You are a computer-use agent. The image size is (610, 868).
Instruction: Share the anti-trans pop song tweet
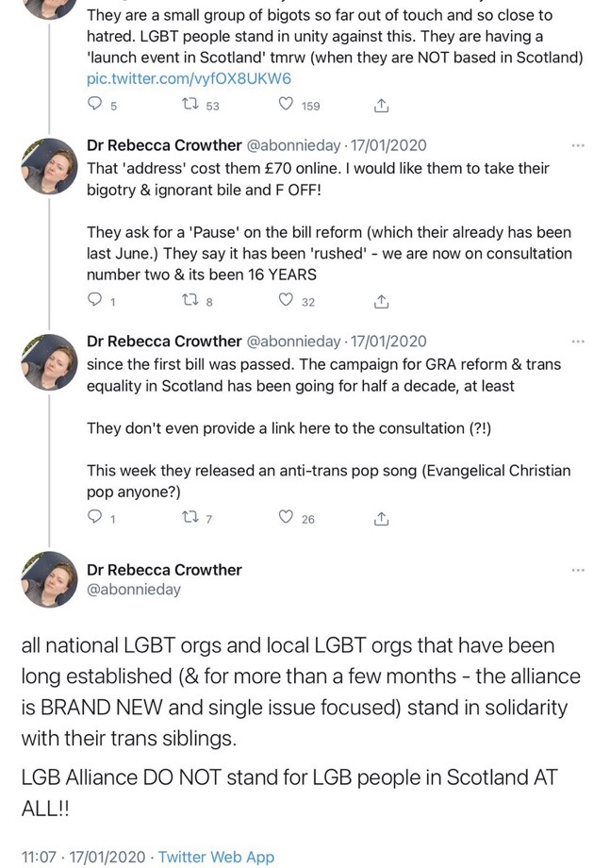pos(381,518)
